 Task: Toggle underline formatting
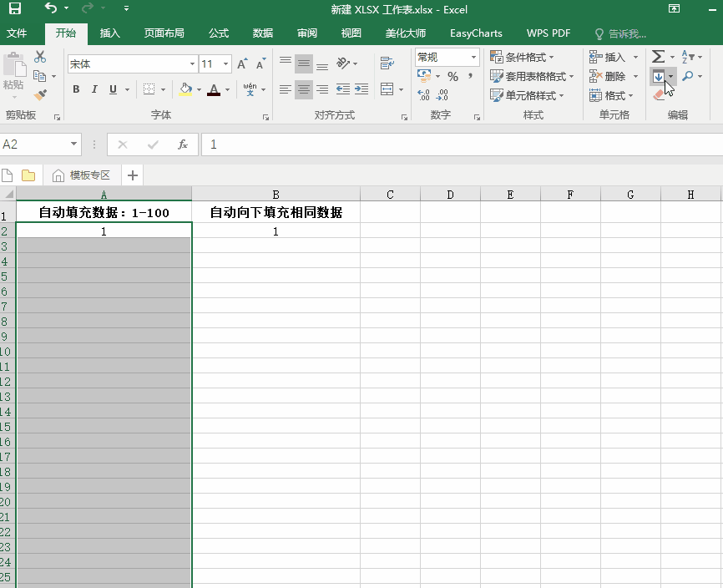111,89
